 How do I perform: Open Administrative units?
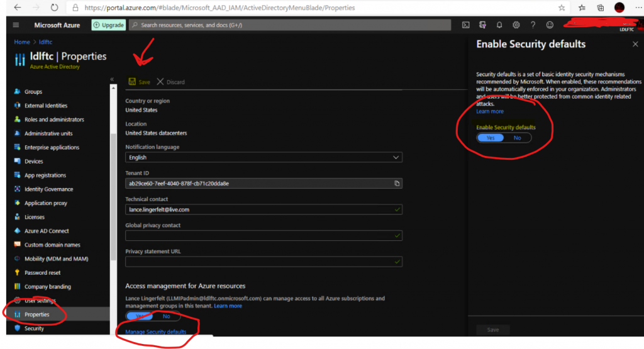click(x=48, y=133)
